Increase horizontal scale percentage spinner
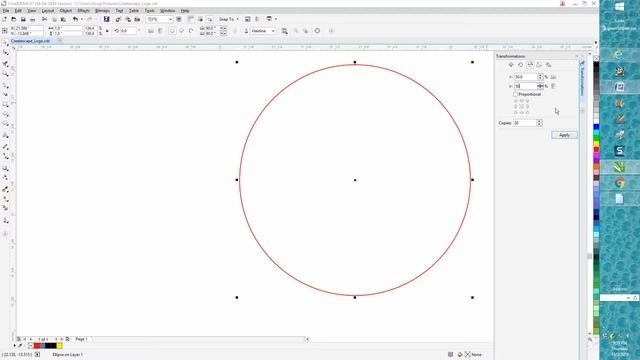 pyautogui.click(x=540, y=76)
